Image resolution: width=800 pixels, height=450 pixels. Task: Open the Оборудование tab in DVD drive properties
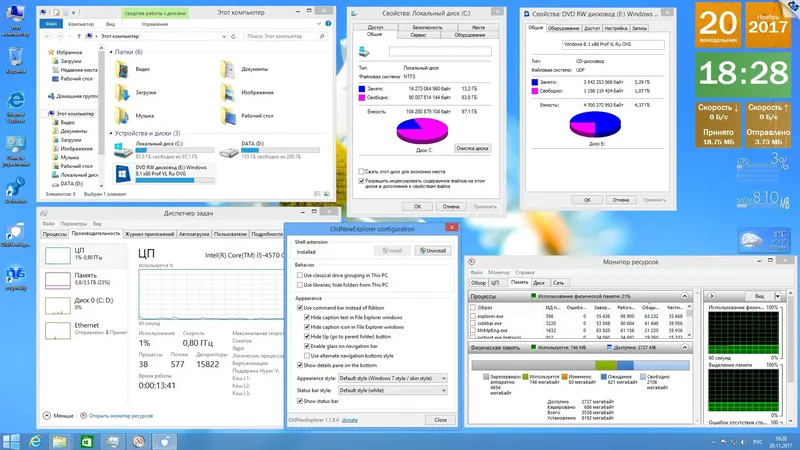pyautogui.click(x=563, y=28)
